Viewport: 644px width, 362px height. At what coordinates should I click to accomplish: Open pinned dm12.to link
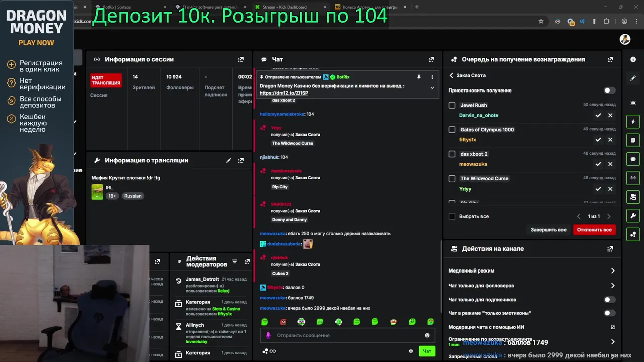pos(284,93)
